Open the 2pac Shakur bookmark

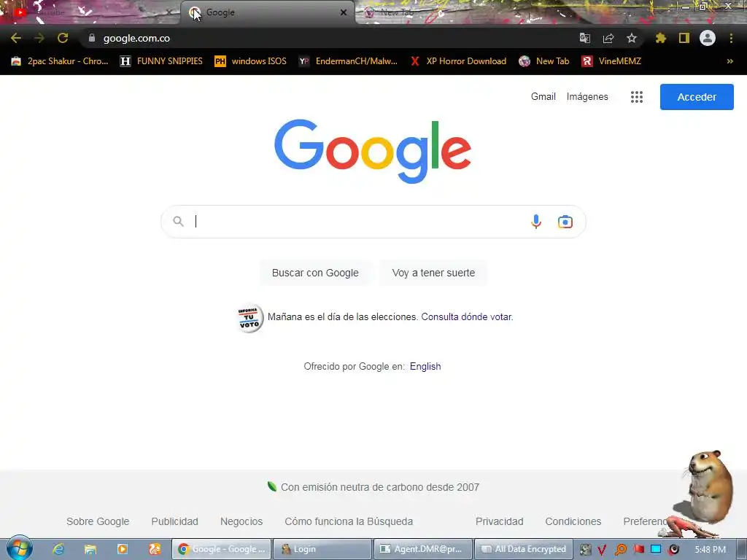(x=60, y=61)
